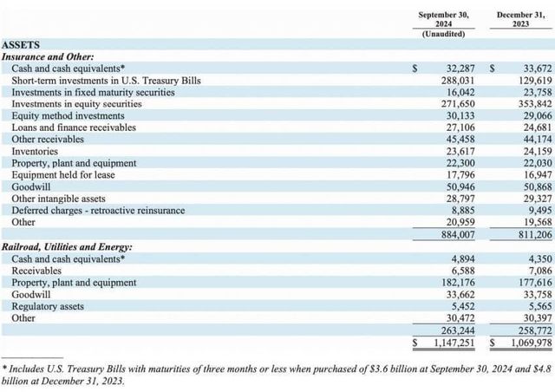Click the ASSETS section heading
This screenshot has height=392, width=555.
pyautogui.click(x=21, y=43)
